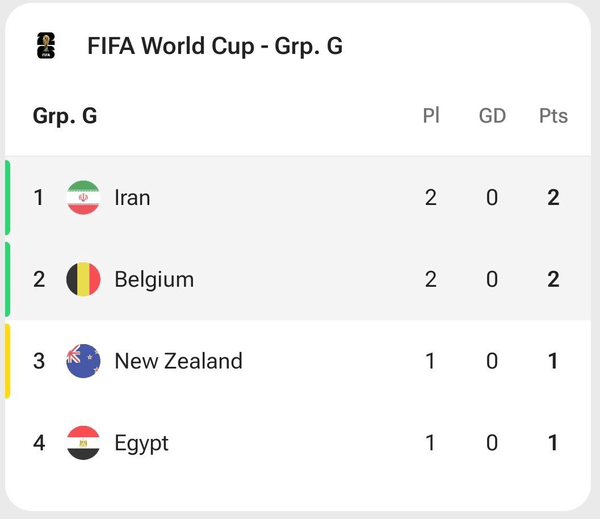This screenshot has width=600, height=519.
Task: Open the Egypt team name
Action: pos(142,444)
